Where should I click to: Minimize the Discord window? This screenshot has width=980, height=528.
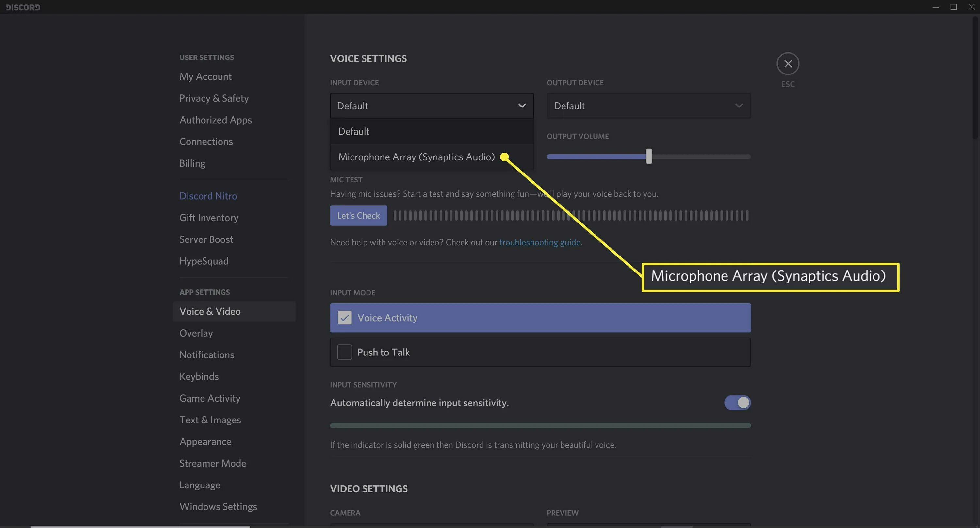[936, 7]
